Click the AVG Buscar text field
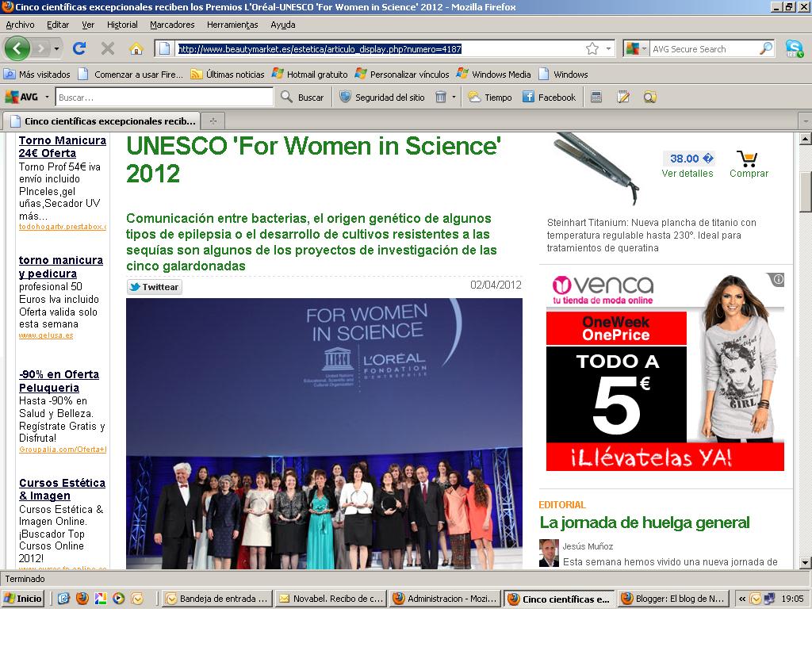 tap(164, 98)
